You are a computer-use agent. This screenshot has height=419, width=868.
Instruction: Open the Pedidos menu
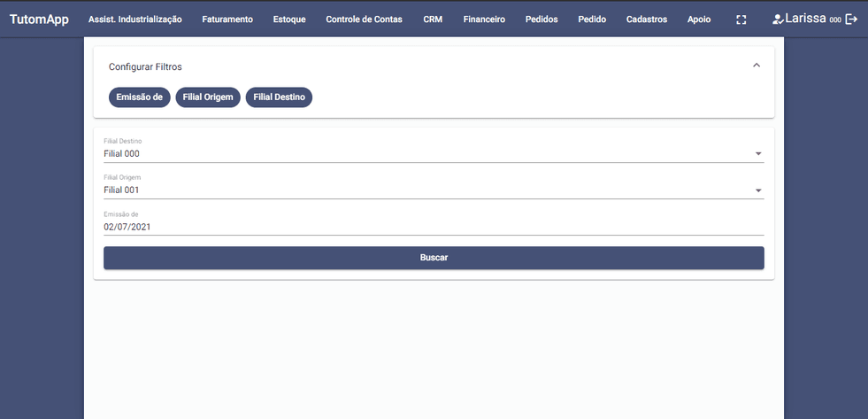tap(542, 19)
